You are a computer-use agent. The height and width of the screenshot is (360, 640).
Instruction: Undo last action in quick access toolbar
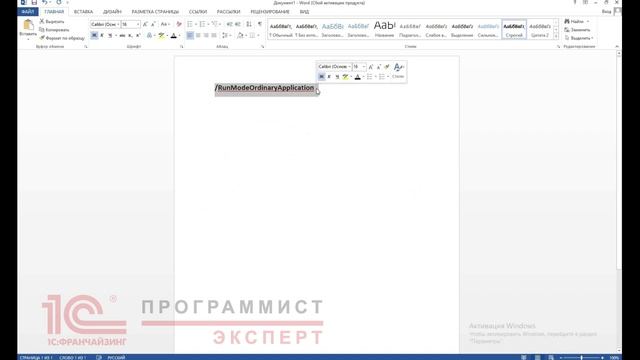tap(44, 2)
